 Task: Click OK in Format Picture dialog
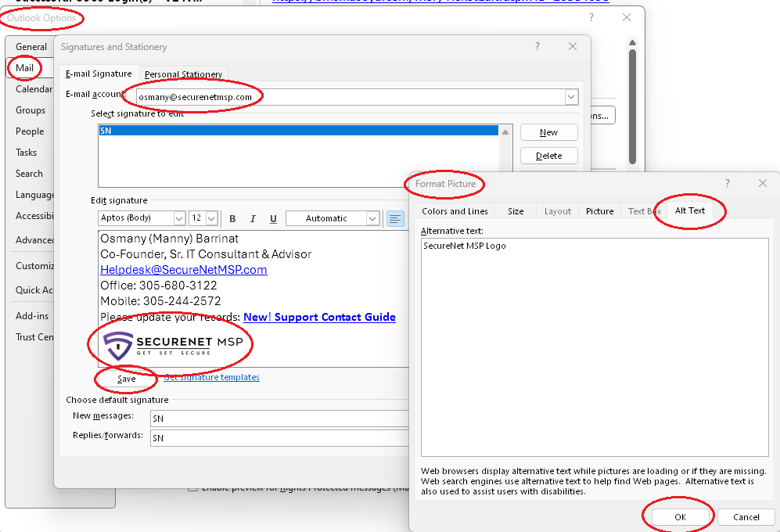pyautogui.click(x=680, y=517)
